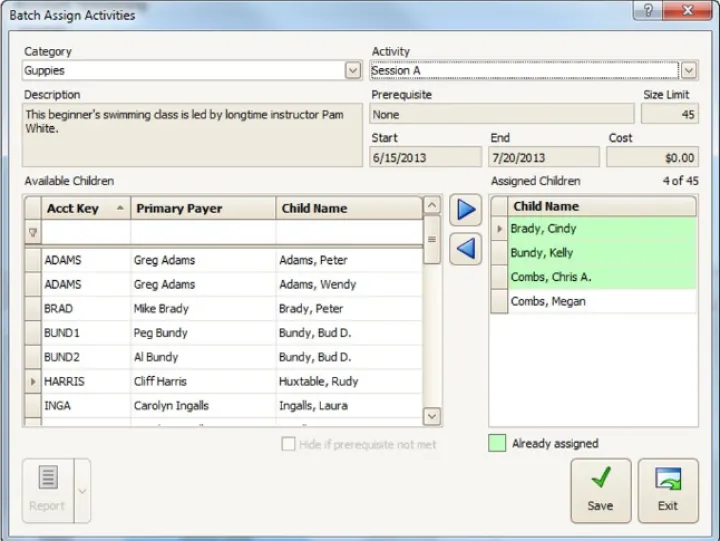
Task: Sort by the Primary Payer column header
Action: point(203,208)
